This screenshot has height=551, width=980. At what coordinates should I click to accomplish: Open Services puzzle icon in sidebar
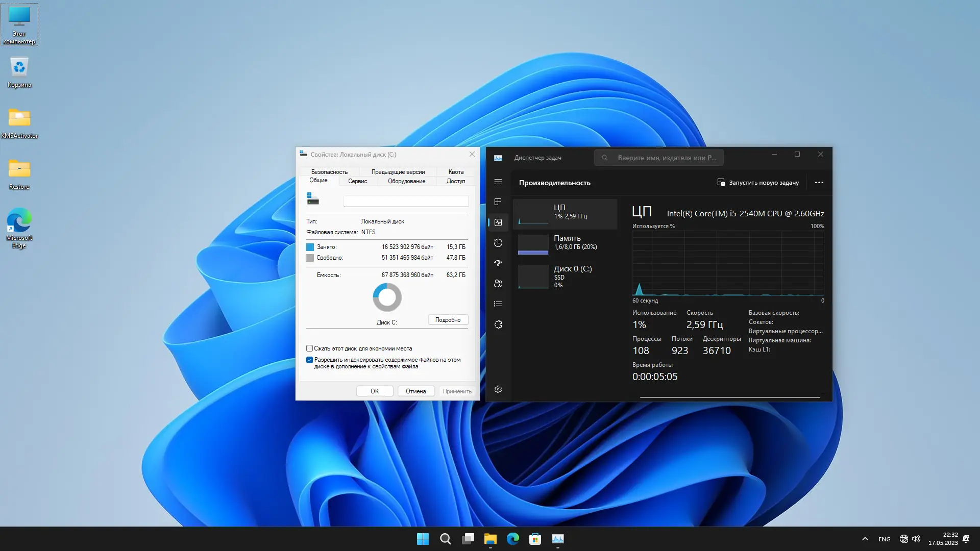[498, 324]
